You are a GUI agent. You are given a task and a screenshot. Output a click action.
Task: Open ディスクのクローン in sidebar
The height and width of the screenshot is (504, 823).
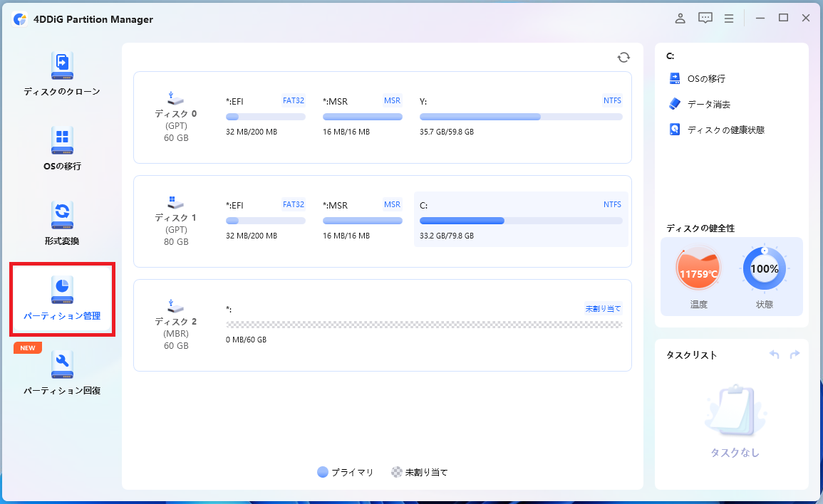(62, 74)
